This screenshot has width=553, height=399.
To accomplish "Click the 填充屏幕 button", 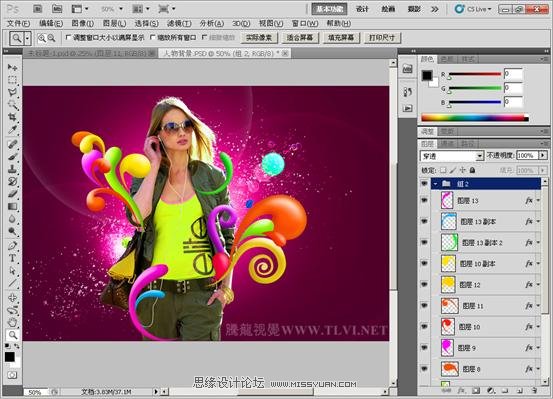I will [x=341, y=37].
